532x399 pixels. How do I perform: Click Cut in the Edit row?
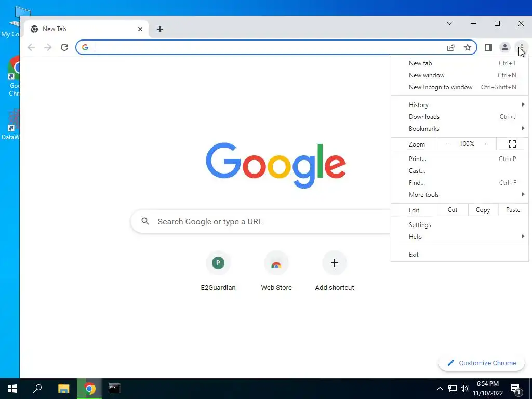click(x=453, y=210)
